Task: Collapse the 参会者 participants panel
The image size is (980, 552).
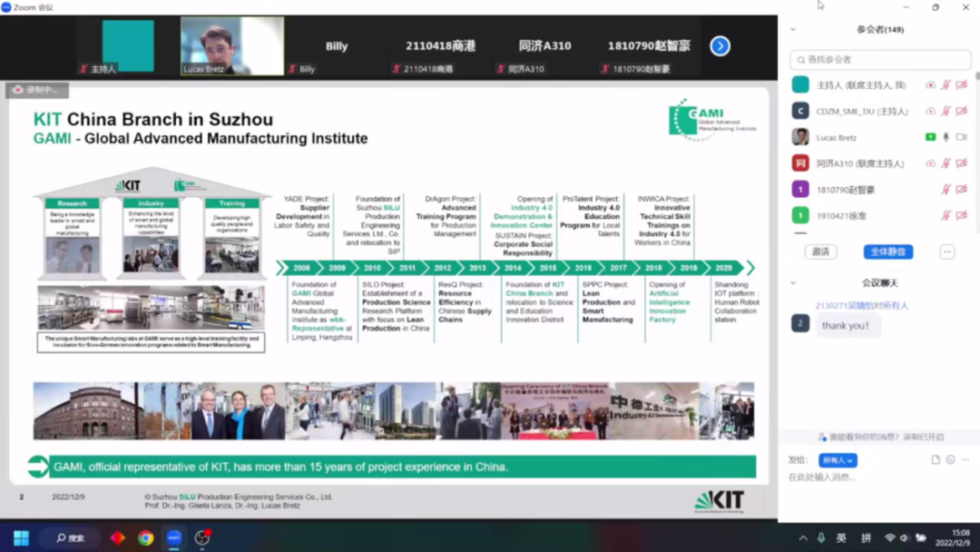Action: [x=792, y=29]
